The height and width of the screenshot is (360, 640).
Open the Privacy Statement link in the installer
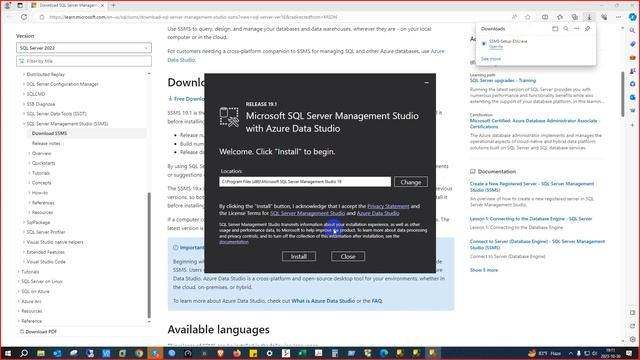pyautogui.click(x=388, y=206)
